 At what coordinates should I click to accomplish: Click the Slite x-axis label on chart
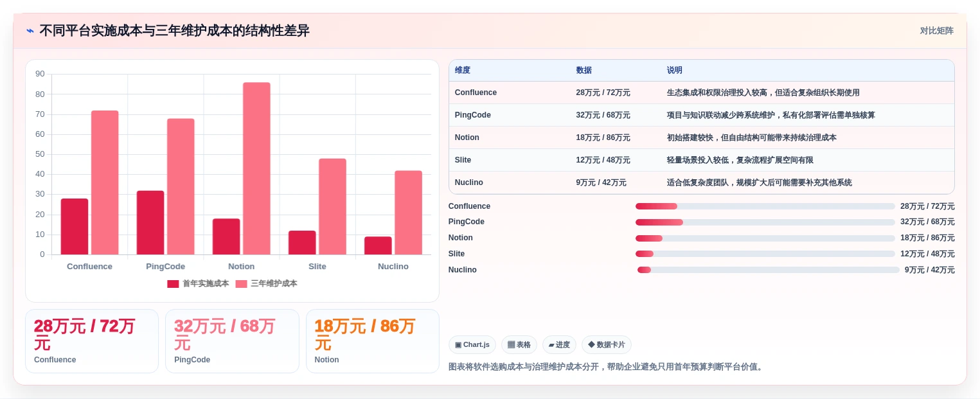[317, 266]
